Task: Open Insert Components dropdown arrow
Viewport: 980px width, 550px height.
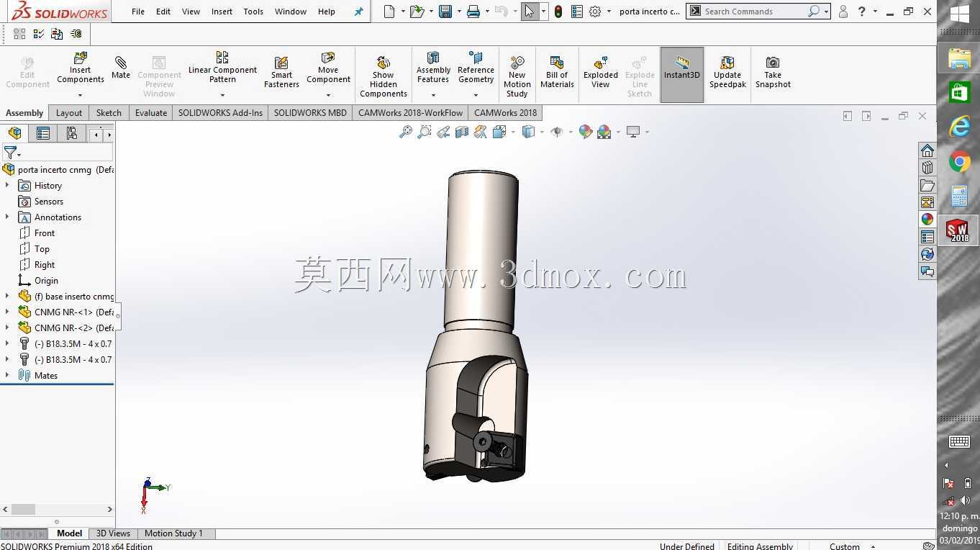Action: pos(81,95)
